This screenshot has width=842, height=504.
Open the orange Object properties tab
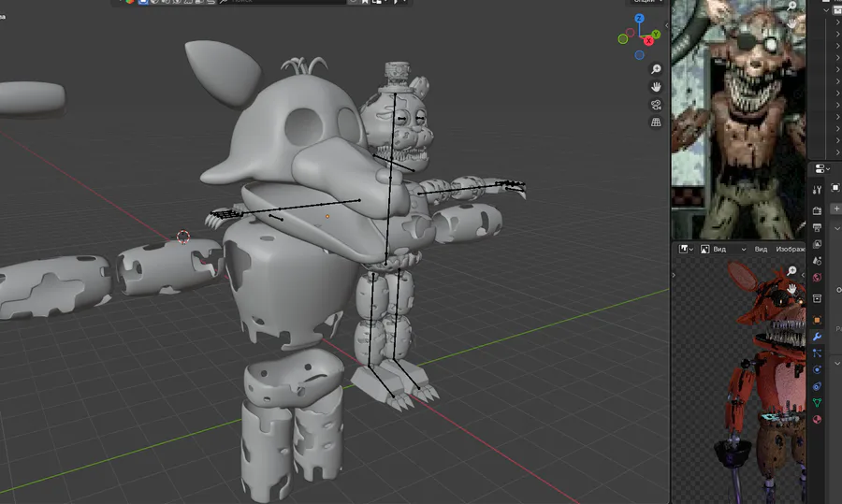pyautogui.click(x=817, y=320)
